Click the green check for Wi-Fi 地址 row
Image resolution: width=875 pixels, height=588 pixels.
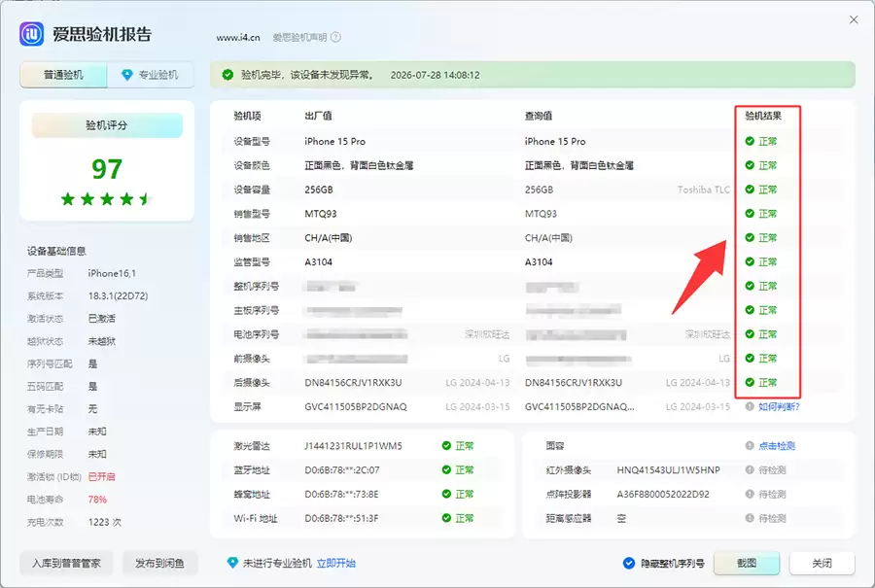(x=446, y=518)
